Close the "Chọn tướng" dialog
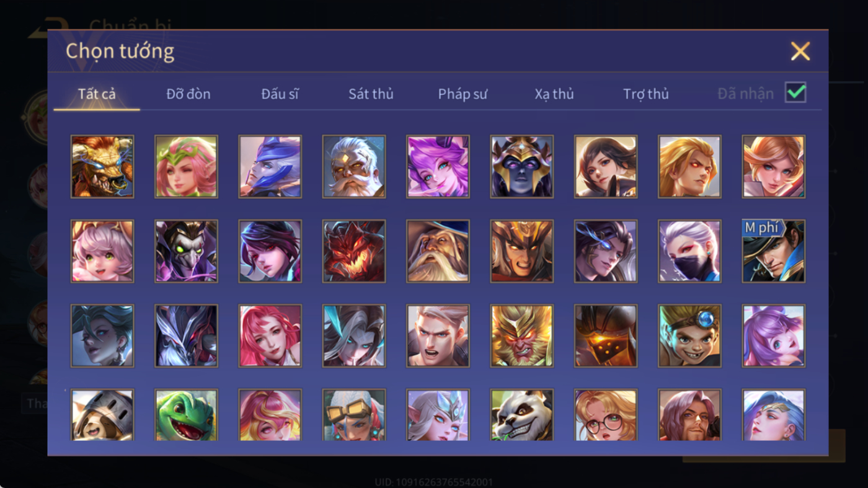Image resolution: width=868 pixels, height=488 pixels. point(800,51)
